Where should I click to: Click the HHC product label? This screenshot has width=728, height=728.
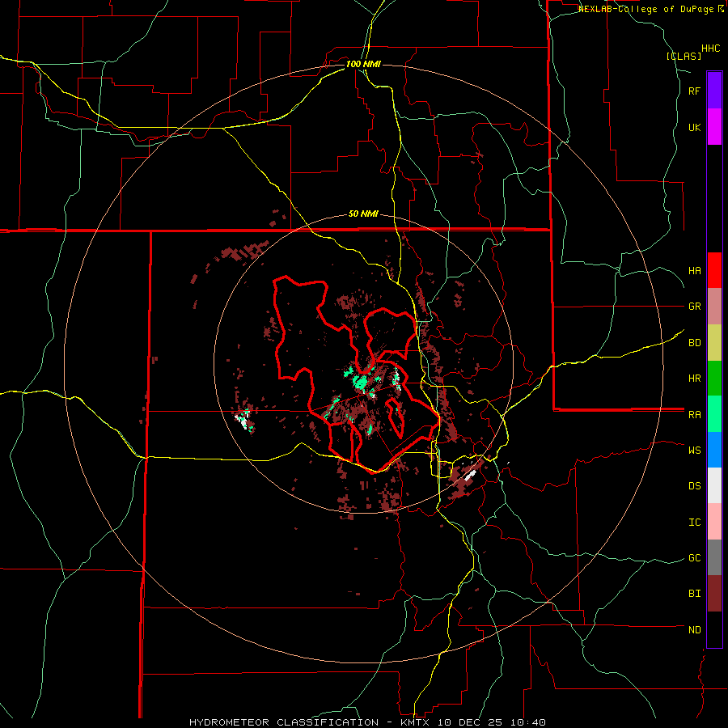pyautogui.click(x=710, y=49)
